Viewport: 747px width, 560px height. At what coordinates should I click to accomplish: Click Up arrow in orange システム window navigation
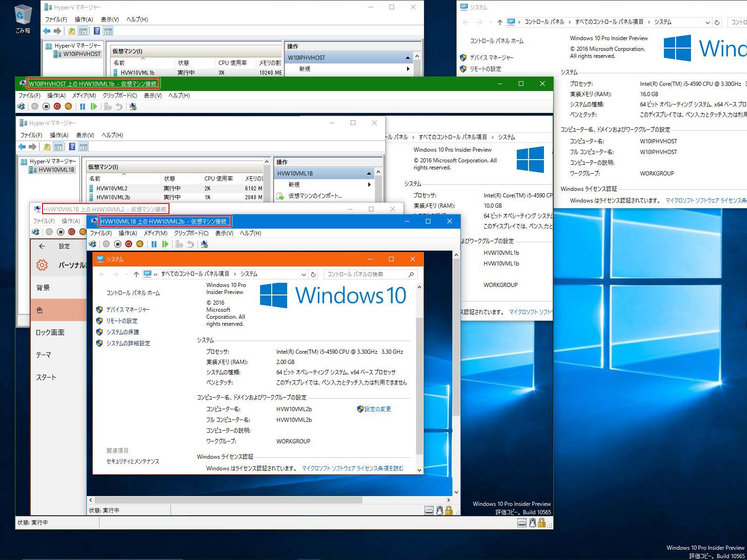click(136, 274)
